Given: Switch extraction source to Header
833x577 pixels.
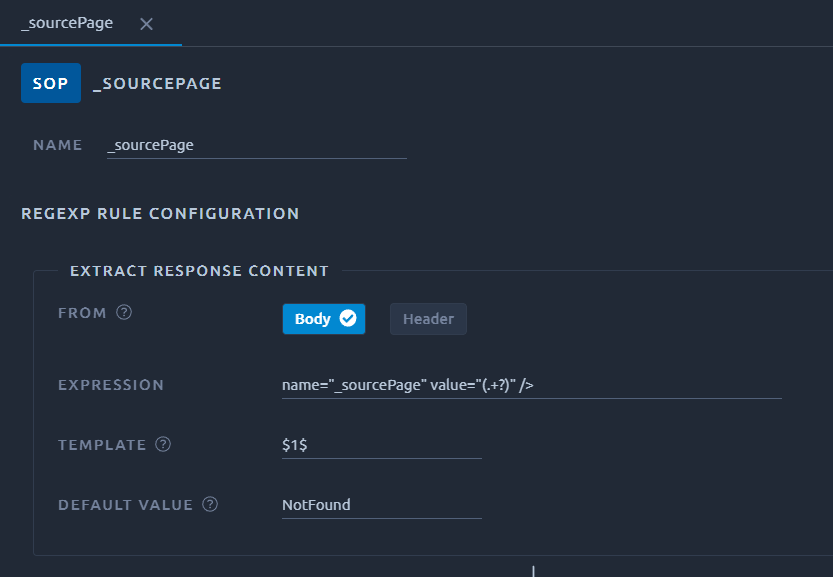Looking at the screenshot, I should pos(428,319).
